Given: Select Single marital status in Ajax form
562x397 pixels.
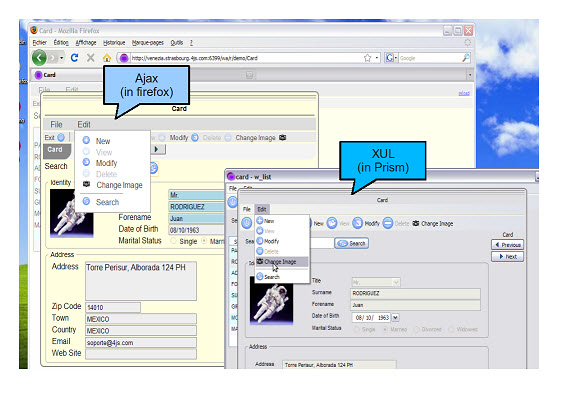Looking at the screenshot, I should coord(174,241).
